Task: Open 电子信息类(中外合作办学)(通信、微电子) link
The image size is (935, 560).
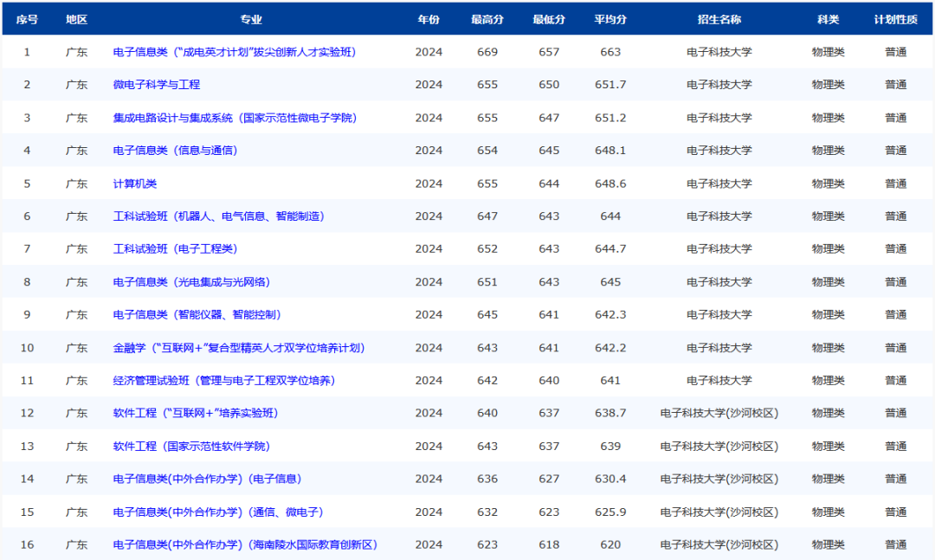Action: coord(218,512)
